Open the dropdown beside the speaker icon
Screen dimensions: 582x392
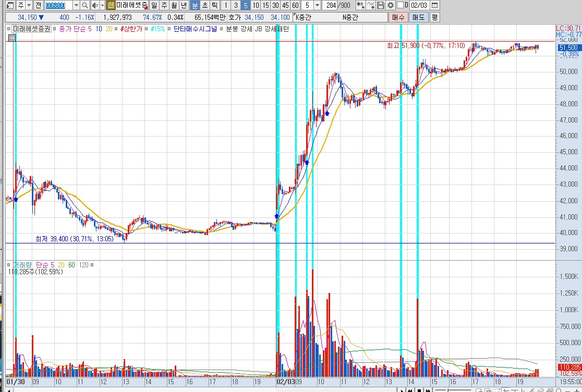(102, 5)
